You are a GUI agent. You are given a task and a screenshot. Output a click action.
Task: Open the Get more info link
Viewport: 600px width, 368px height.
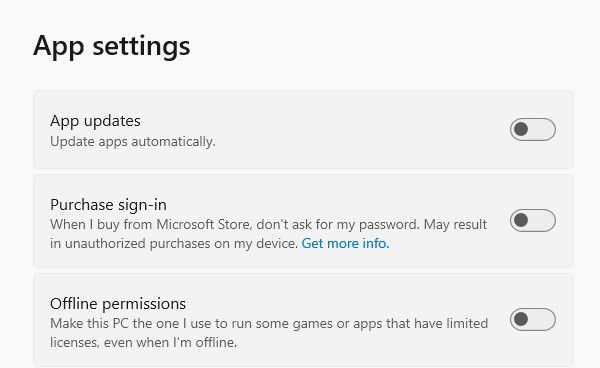click(345, 243)
